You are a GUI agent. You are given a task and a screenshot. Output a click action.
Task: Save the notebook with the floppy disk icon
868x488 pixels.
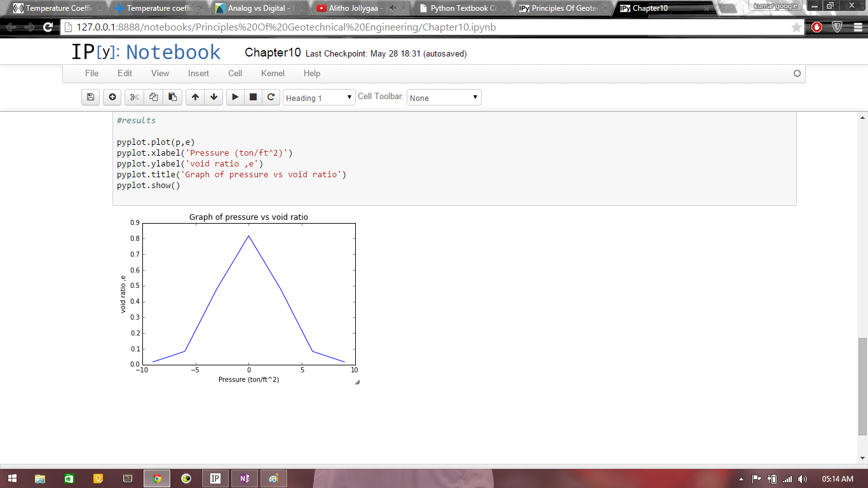[90, 97]
